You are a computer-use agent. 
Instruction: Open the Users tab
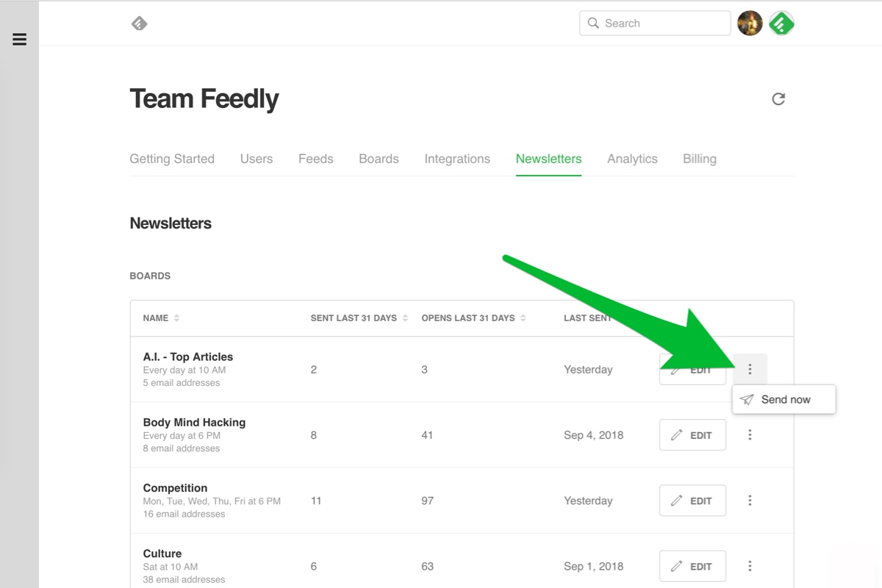(x=257, y=159)
